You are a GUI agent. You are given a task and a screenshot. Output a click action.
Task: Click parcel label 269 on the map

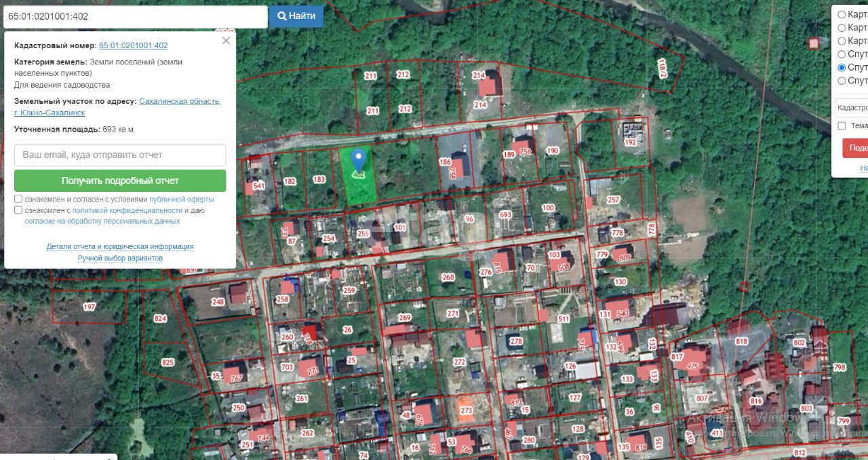pos(405,318)
